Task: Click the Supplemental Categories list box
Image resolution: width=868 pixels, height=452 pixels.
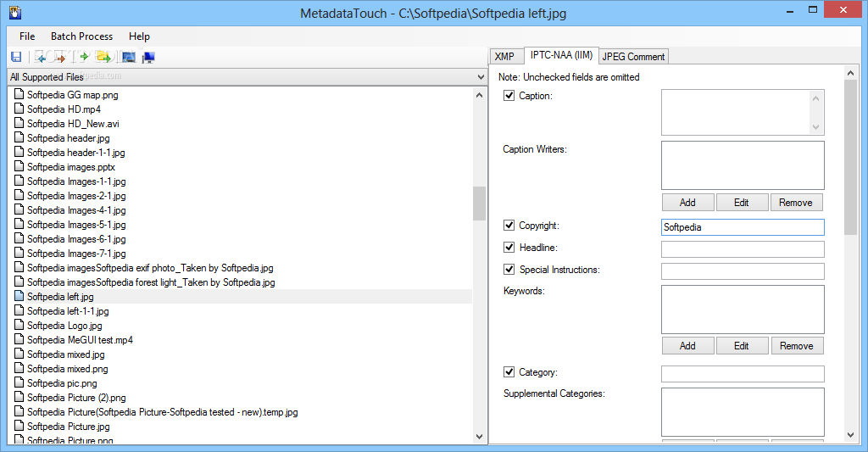Action: 743,412
